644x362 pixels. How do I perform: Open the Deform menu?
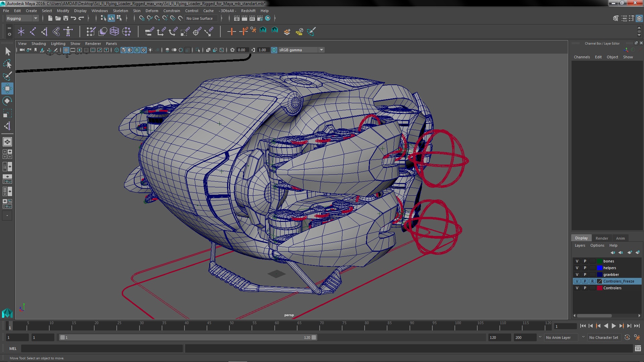(152, 11)
